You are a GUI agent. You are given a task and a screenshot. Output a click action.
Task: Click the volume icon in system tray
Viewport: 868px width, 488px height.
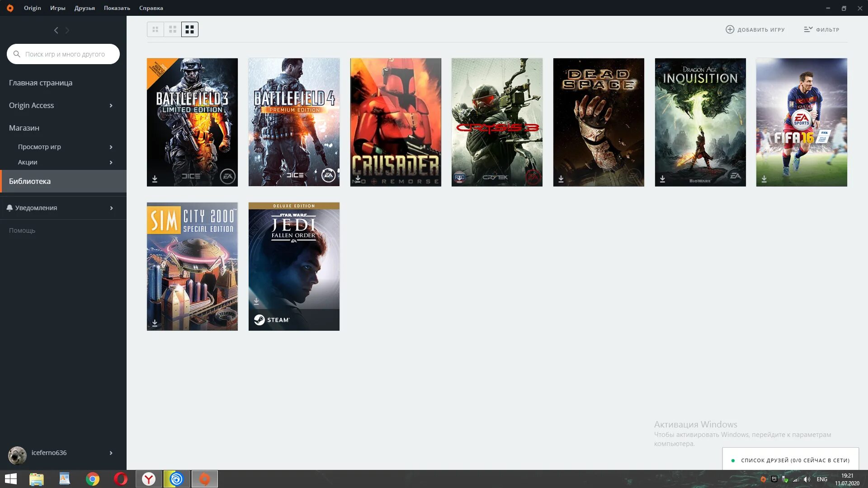click(807, 479)
